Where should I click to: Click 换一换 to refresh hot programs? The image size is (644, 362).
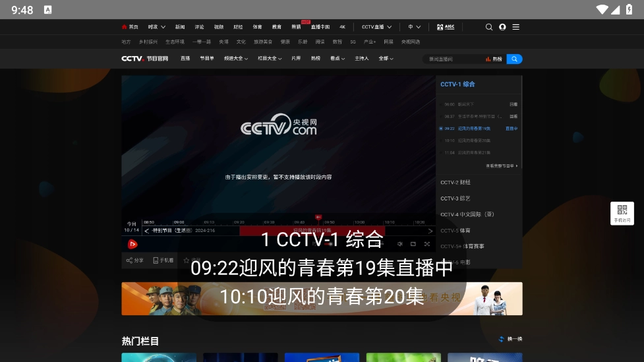point(511,339)
